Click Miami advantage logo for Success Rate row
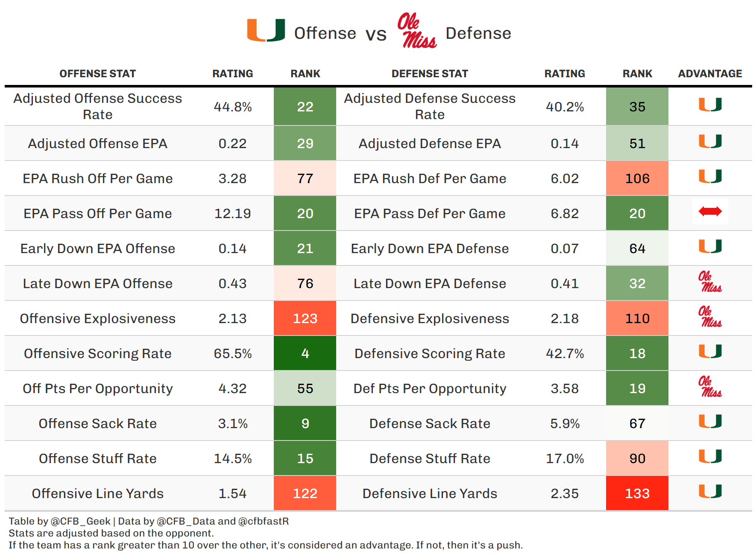Screen dimensions: 756x560 [x=710, y=105]
